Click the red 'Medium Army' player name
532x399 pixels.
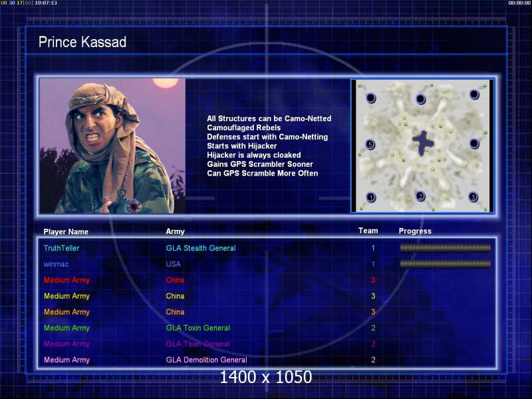click(66, 280)
